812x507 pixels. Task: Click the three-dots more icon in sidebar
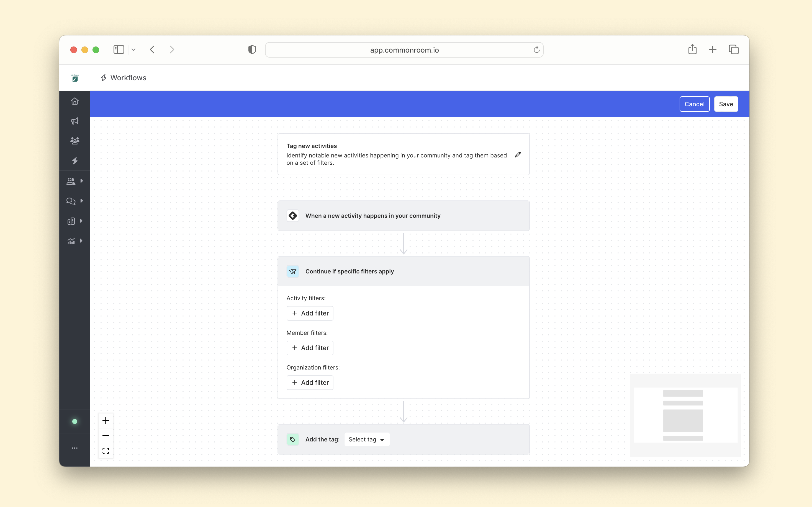point(74,448)
